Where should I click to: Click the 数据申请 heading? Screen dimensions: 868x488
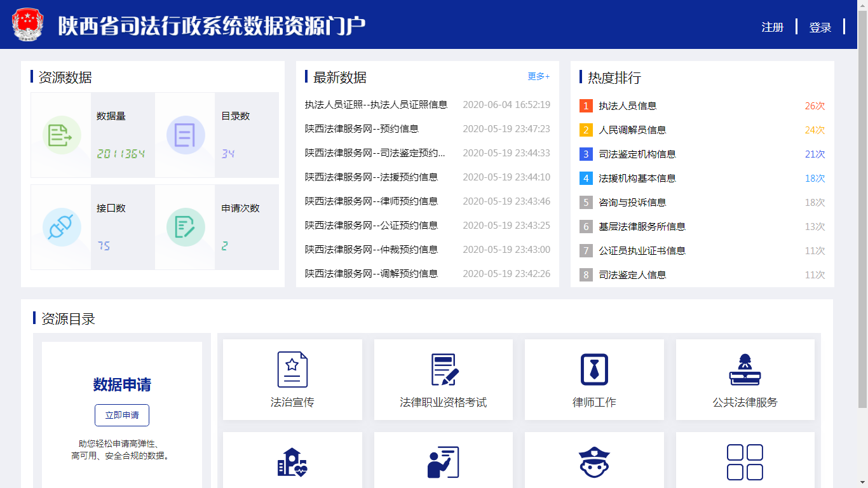tap(122, 385)
